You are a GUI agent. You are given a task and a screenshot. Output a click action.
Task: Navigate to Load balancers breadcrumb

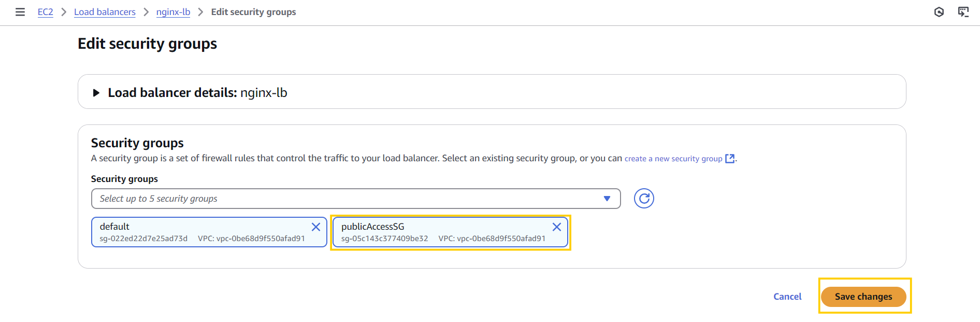[105, 12]
